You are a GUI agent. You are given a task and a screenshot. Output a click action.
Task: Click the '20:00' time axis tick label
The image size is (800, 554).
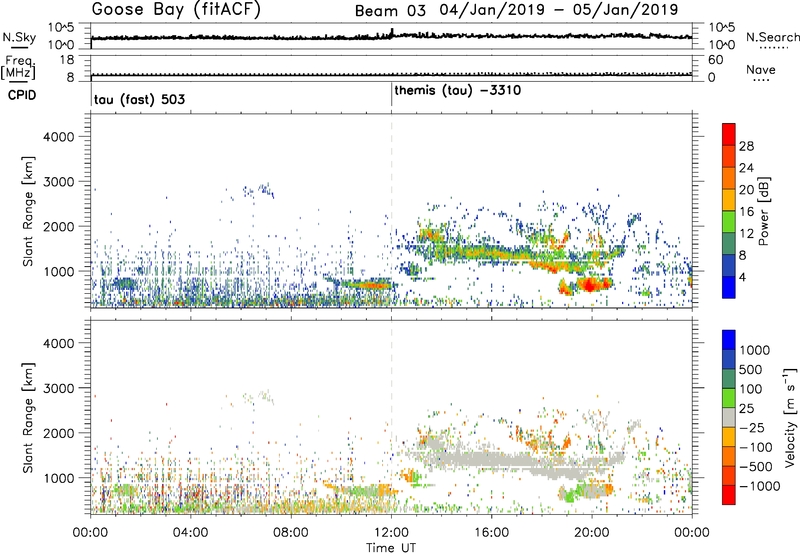coord(592,533)
